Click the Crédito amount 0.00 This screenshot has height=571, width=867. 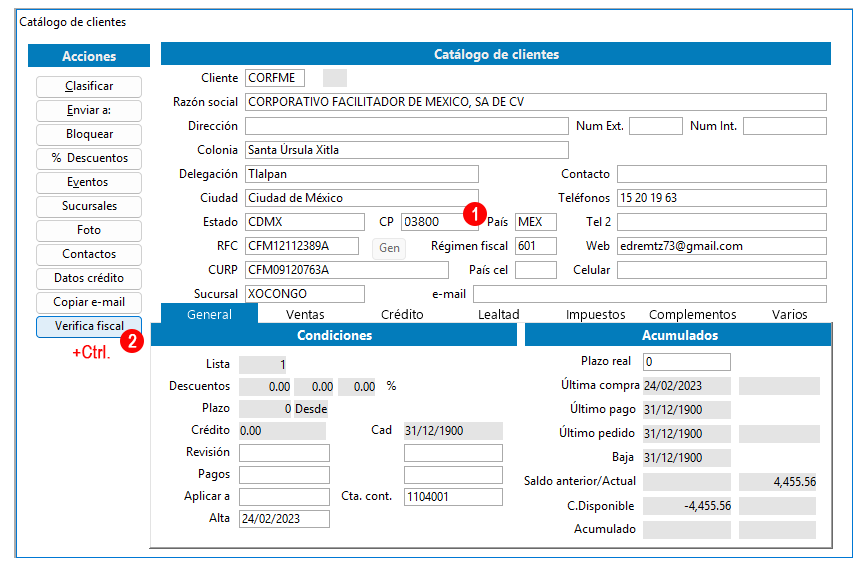pyautogui.click(x=283, y=431)
